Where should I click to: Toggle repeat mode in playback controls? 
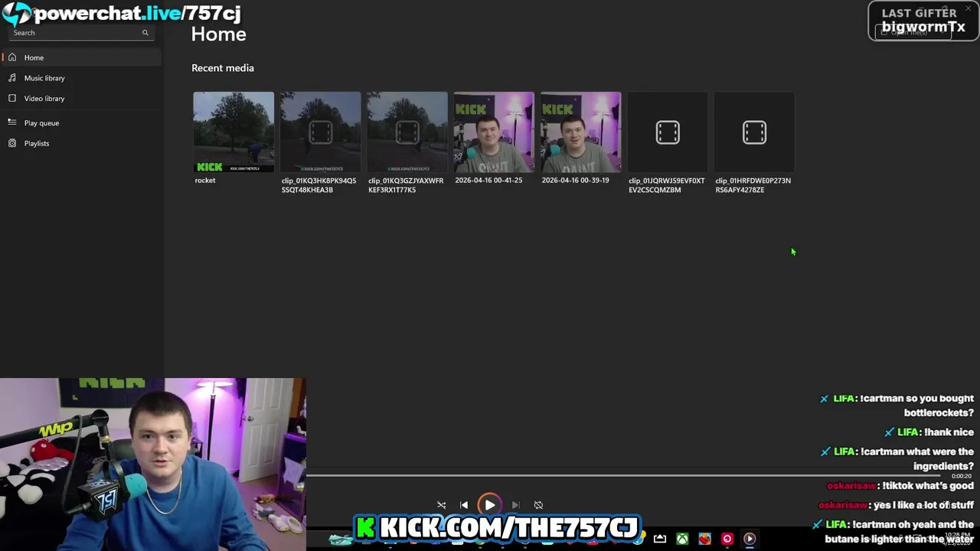coord(538,505)
